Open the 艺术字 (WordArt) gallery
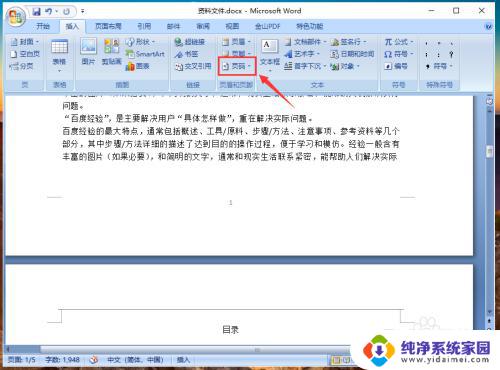Screen dimensions: 500x370 pos(302,54)
